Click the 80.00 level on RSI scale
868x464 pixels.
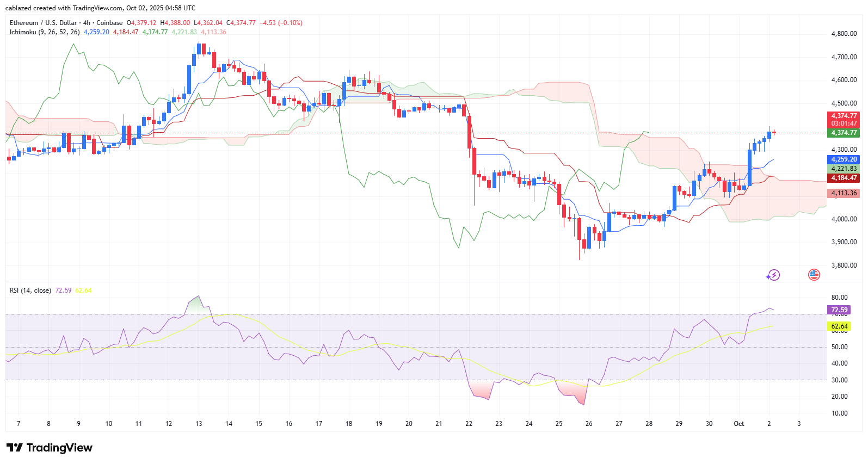[x=839, y=298]
